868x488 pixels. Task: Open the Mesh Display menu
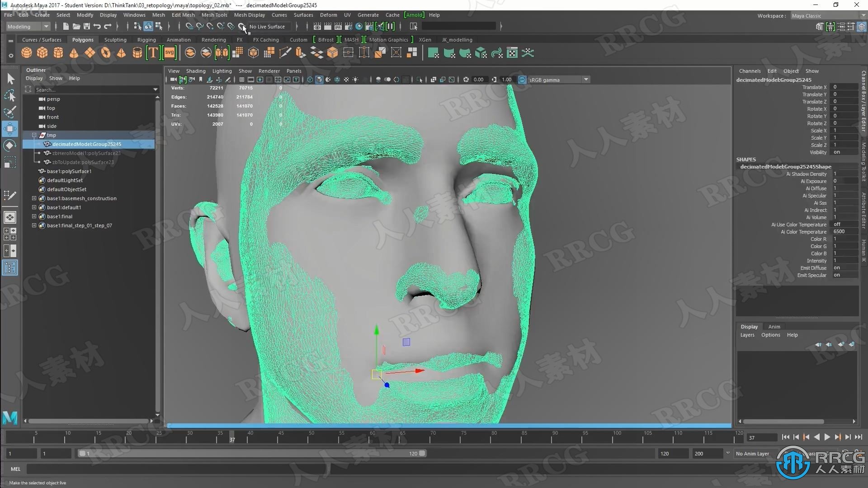(249, 15)
